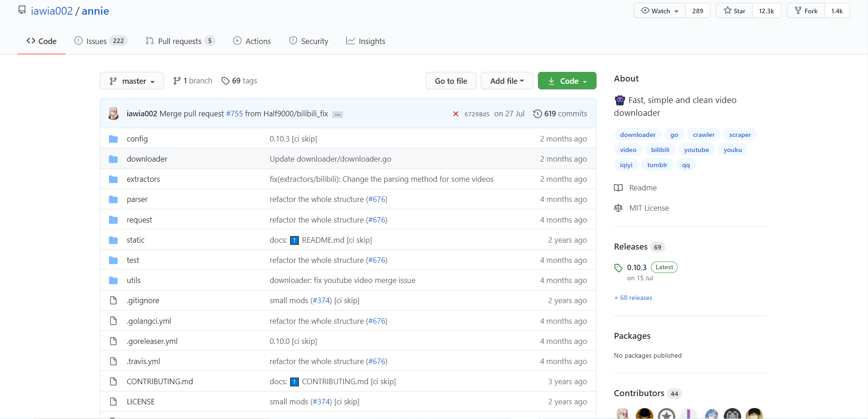Click the first contributor avatar
Image resolution: width=868 pixels, height=419 pixels.
click(x=622, y=414)
